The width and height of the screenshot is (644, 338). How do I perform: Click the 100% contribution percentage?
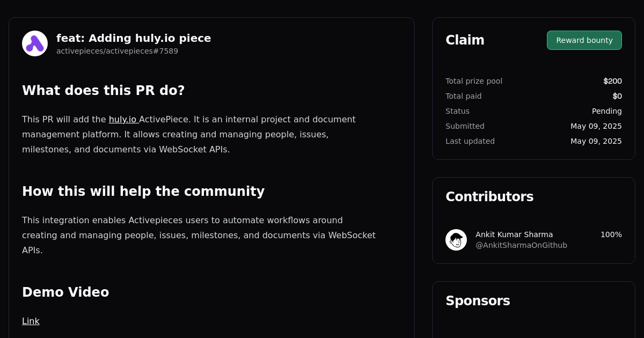click(x=611, y=234)
